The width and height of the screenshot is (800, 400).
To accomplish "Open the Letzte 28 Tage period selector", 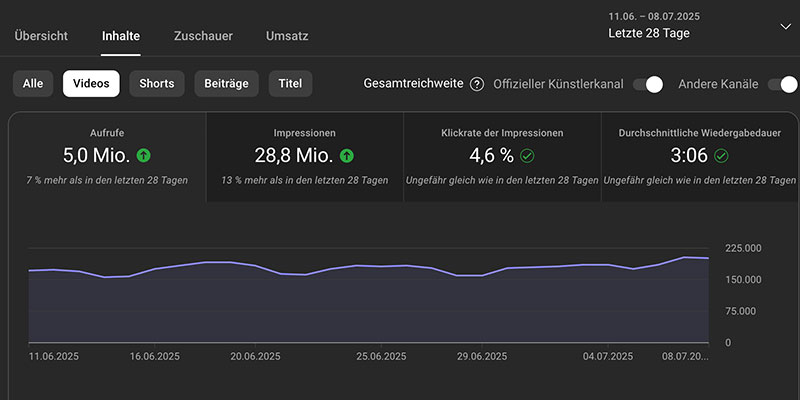I will 648,33.
